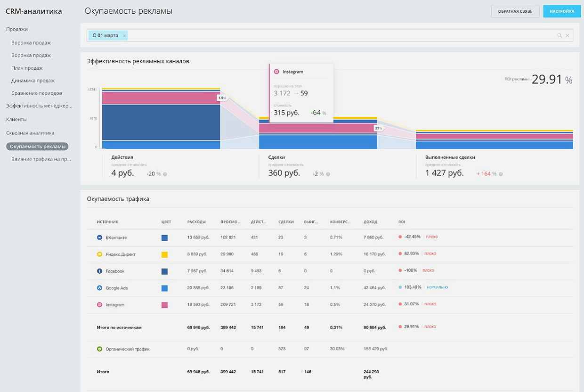This screenshot has height=392, width=584.
Task: Click the search magnifier icon in filter
Action: tap(560, 35)
